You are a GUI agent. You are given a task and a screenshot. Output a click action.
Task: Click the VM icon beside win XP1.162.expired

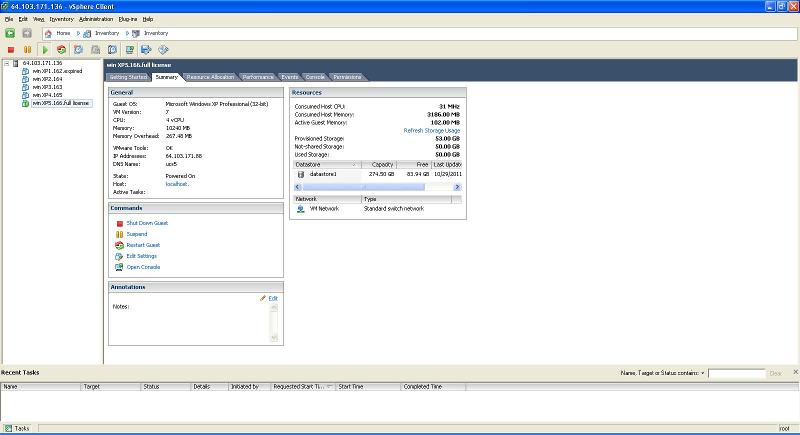25,71
